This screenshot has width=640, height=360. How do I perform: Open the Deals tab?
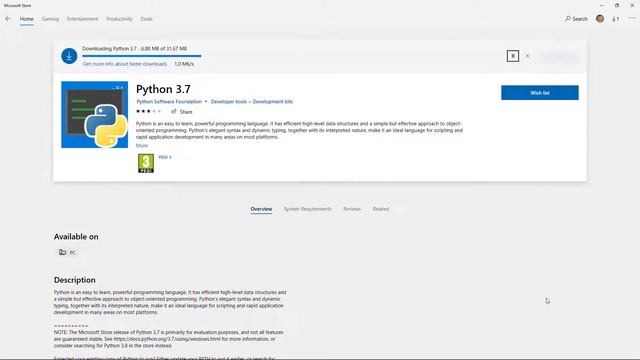click(147, 19)
